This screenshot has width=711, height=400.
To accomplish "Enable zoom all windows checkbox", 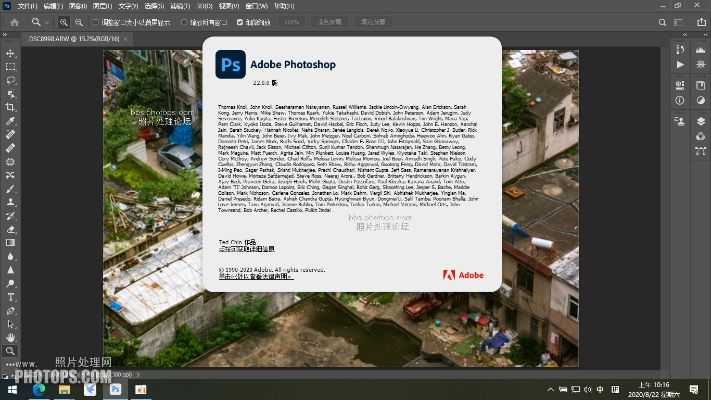I will (x=185, y=21).
